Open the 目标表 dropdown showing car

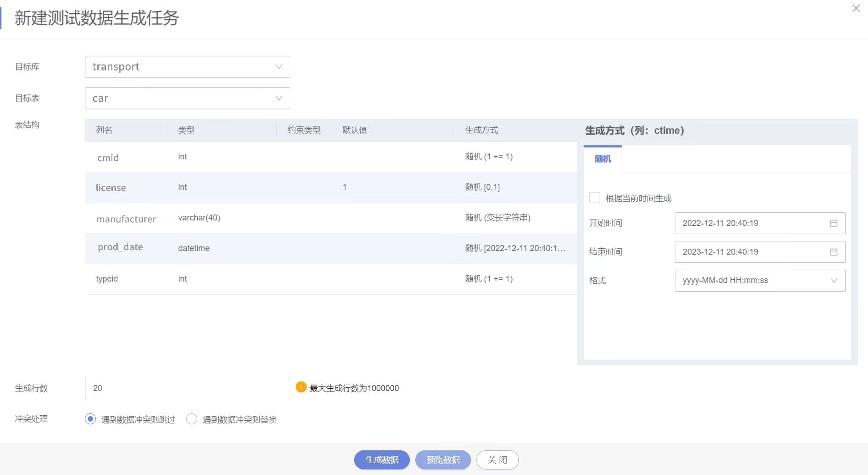coord(187,98)
